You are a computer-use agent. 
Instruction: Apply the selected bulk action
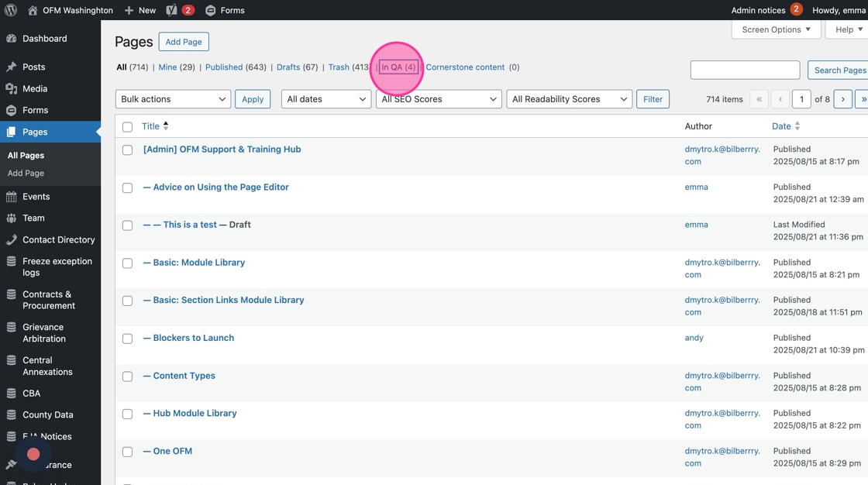[x=253, y=99]
